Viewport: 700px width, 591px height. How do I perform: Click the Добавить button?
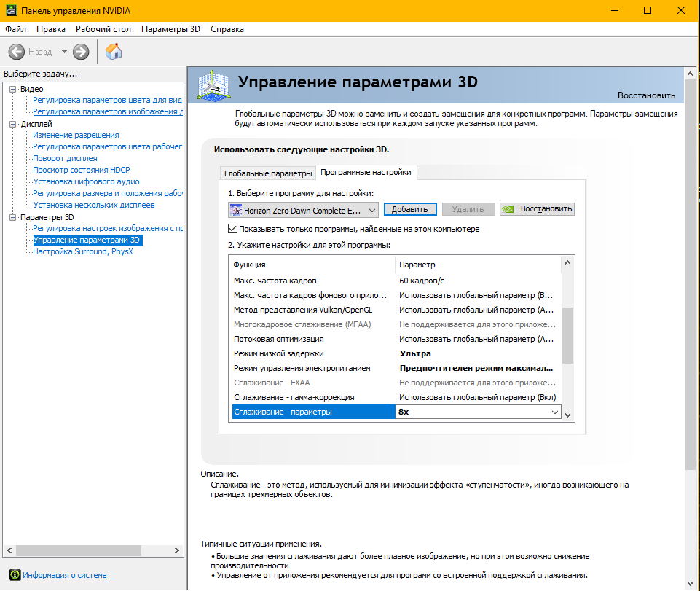tap(410, 209)
